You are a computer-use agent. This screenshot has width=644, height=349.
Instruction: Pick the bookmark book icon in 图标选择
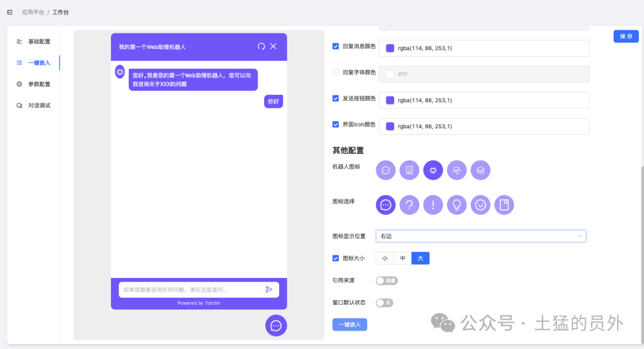[x=504, y=205]
